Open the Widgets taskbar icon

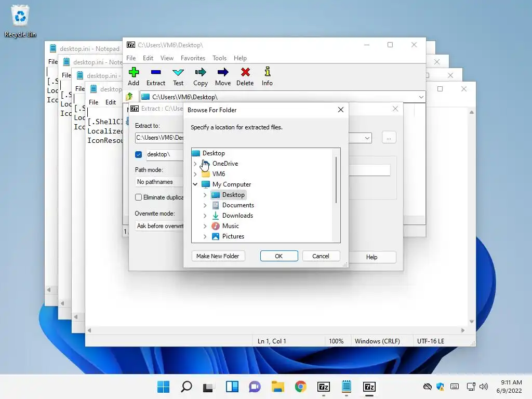click(232, 387)
